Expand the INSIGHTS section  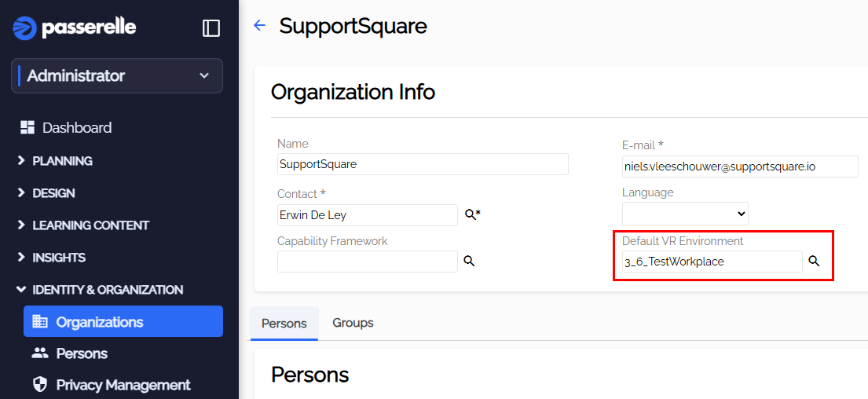tap(59, 258)
